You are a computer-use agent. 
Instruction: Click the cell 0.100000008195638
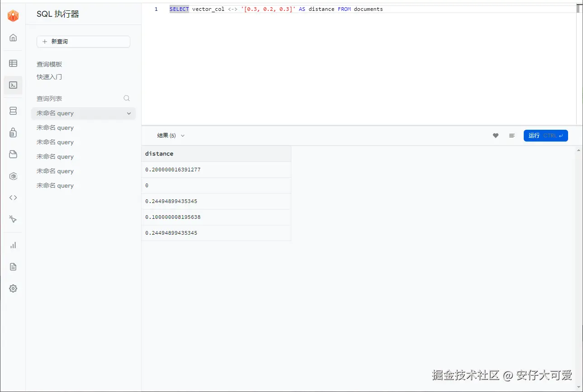pyautogui.click(x=216, y=217)
